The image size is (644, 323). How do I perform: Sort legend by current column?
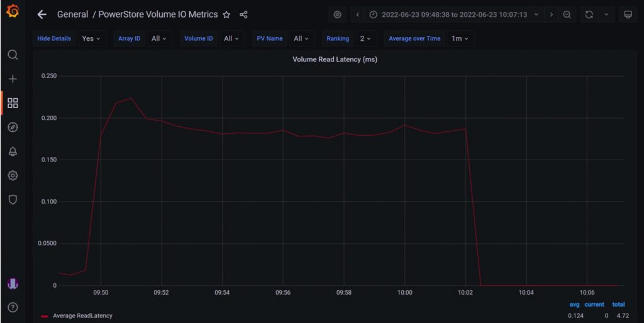coord(594,305)
